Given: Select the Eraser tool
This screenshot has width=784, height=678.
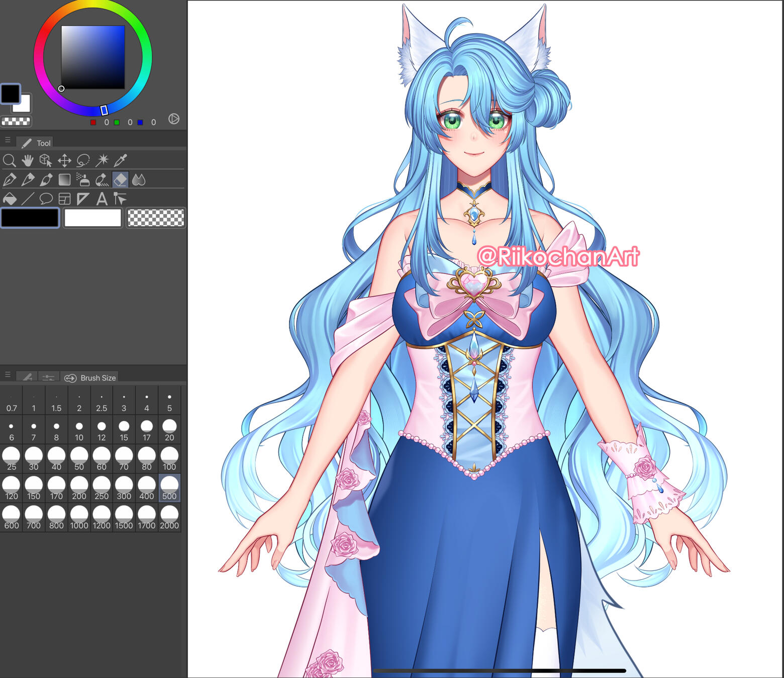Looking at the screenshot, I should 120,179.
